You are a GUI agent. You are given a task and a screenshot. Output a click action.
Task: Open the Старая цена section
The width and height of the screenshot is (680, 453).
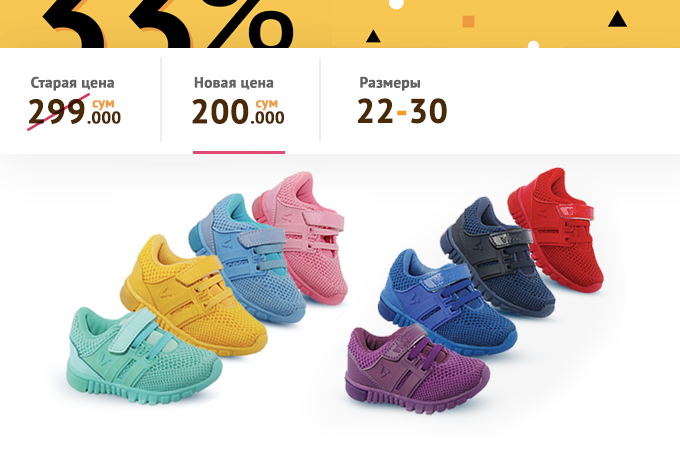tap(72, 83)
